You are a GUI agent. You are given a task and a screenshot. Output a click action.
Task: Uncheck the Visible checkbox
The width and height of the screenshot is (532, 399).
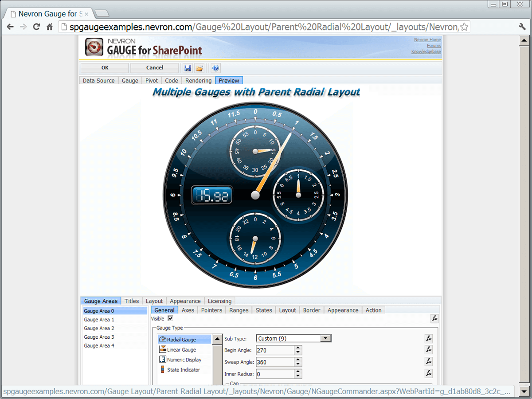pos(170,318)
